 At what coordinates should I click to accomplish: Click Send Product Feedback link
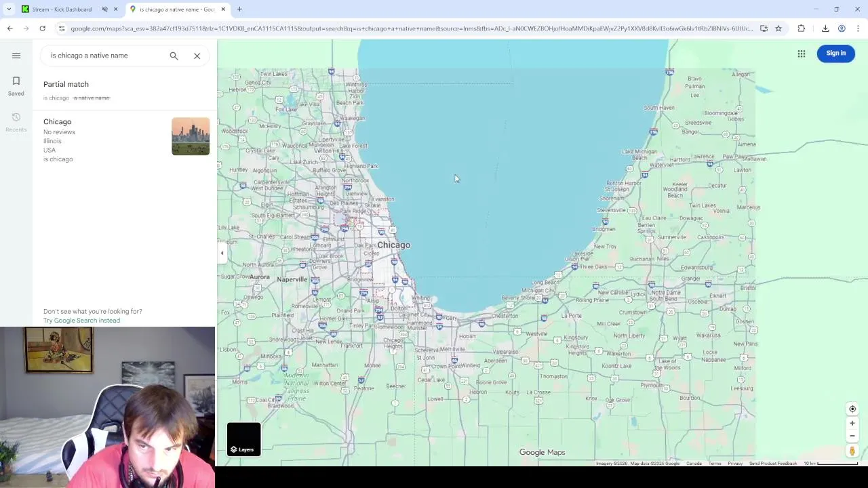773,464
